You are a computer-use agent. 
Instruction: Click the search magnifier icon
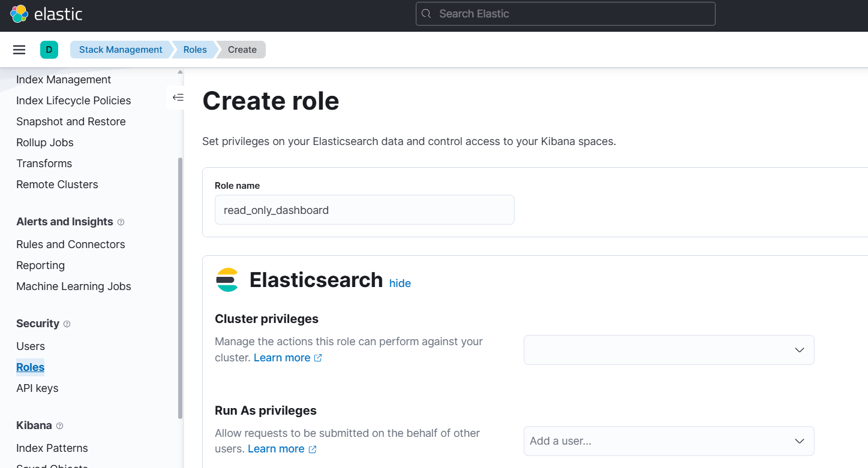point(426,14)
